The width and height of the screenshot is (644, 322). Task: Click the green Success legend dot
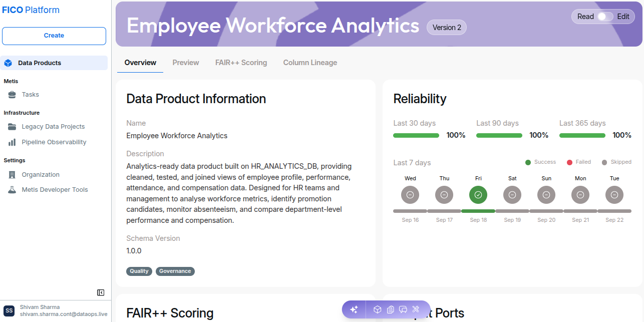[528, 163]
